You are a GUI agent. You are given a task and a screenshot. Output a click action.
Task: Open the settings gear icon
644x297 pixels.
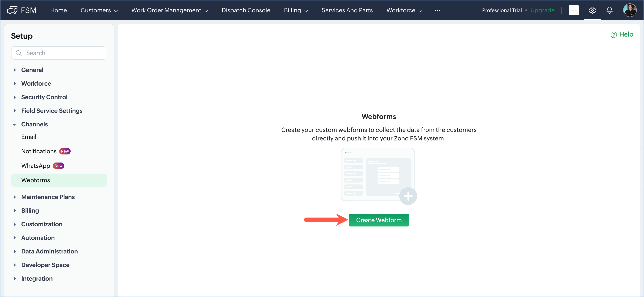[x=592, y=10]
